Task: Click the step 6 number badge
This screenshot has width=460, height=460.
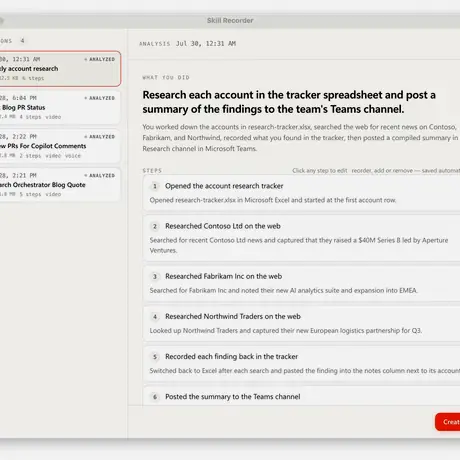Action: 155,397
